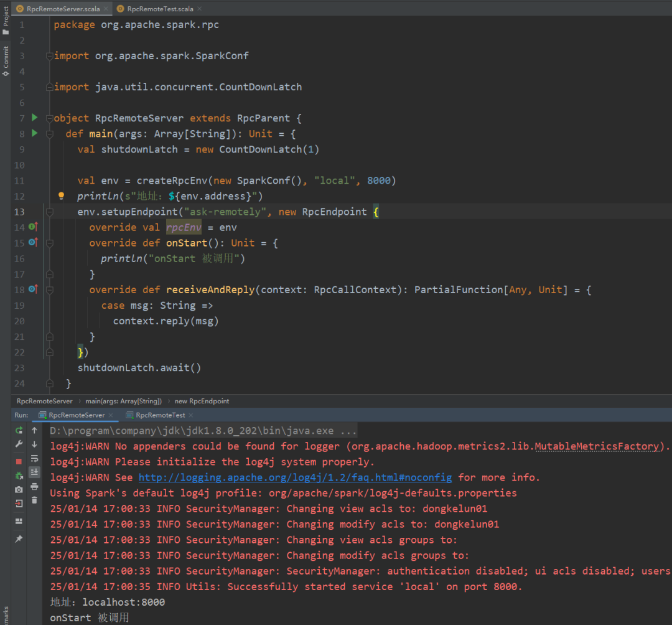Click the yellow lightbulb on line 12
The width and height of the screenshot is (672, 625).
tap(61, 196)
